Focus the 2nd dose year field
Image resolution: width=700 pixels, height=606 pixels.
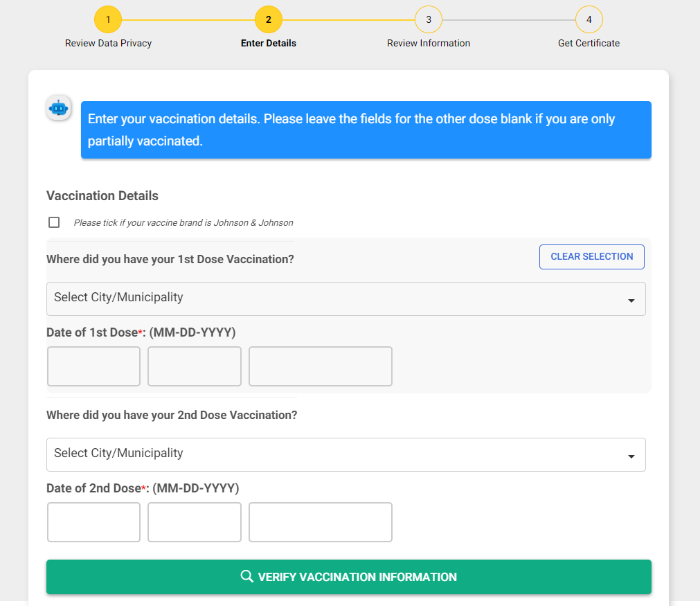(x=321, y=522)
